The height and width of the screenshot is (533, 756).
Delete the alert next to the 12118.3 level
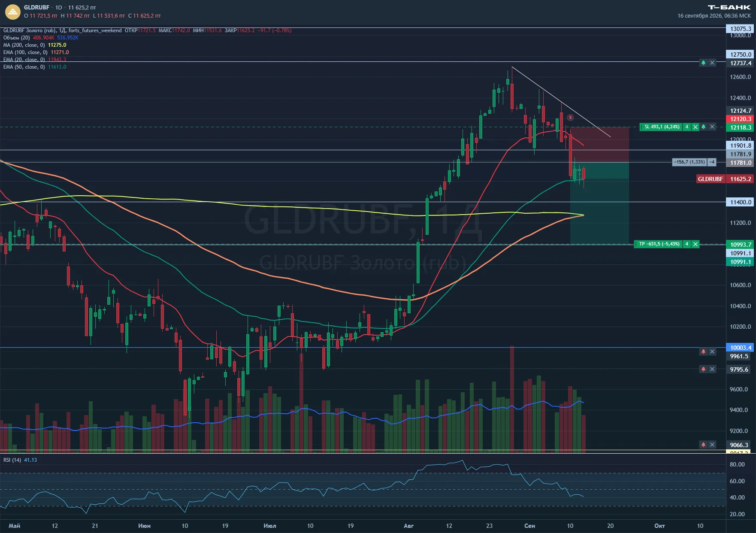pyautogui.click(x=712, y=127)
